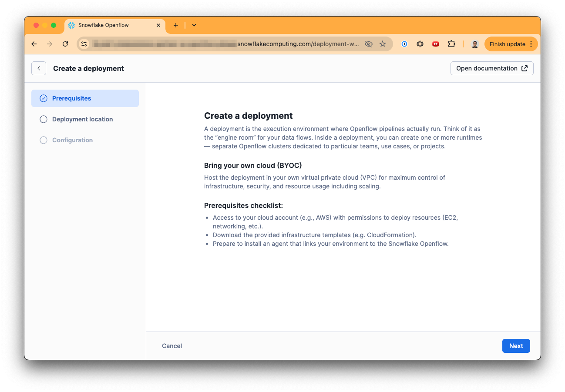This screenshot has height=392, width=565.
Task: Click the green maximize window button
Action: tap(54, 25)
